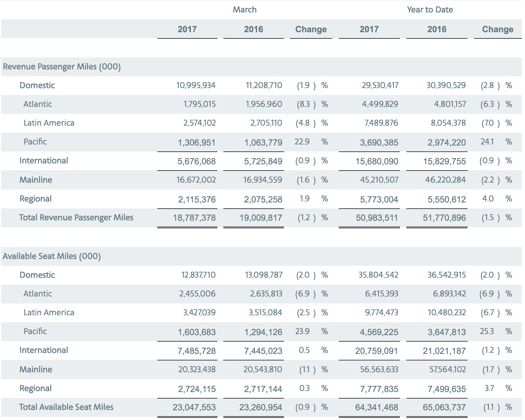Click the Year to Date 2016 column header
The width and height of the screenshot is (525, 420).
[437, 29]
